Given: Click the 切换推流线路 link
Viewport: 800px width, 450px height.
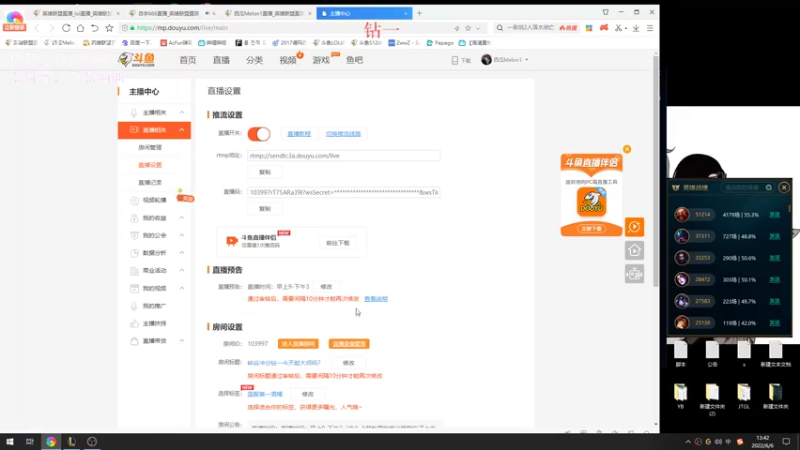Looking at the screenshot, I should pos(343,134).
